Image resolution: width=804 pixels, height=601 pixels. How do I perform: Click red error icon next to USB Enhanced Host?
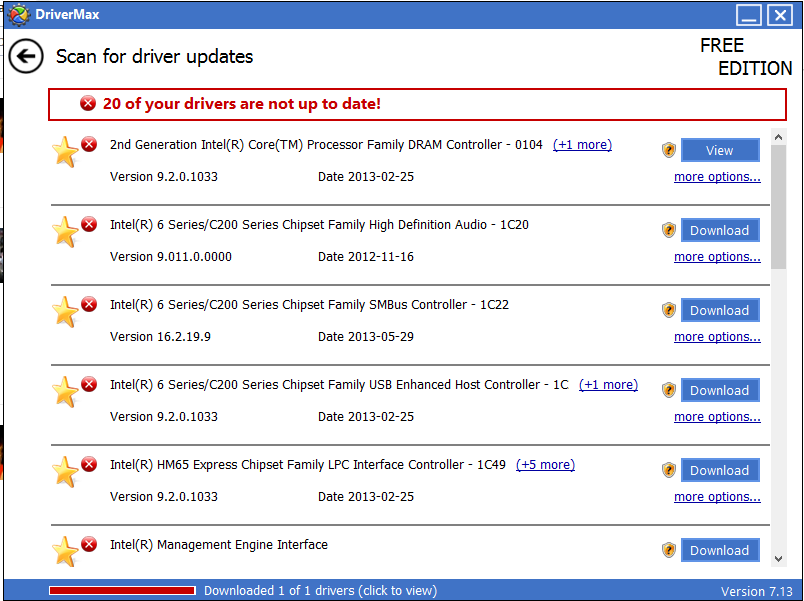click(x=89, y=384)
